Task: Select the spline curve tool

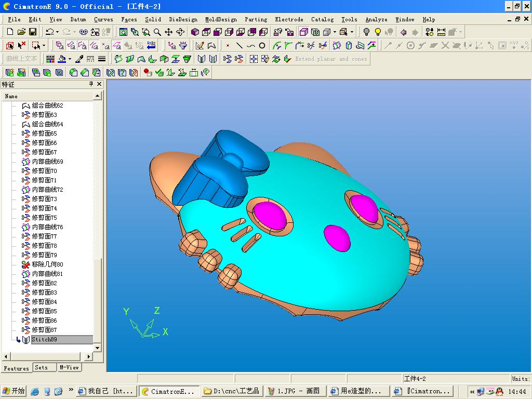Action: pos(251,45)
